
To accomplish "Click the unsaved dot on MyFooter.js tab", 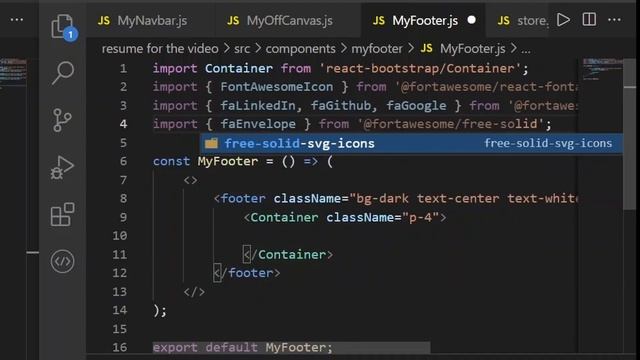I will [471, 20].
